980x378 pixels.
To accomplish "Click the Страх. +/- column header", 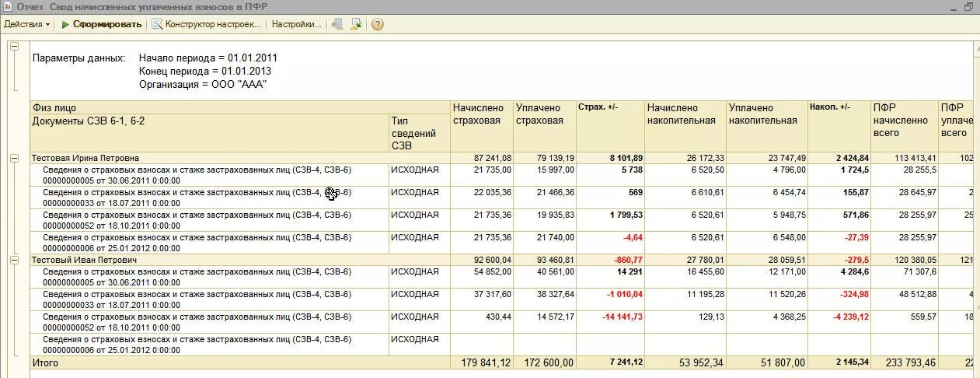I will pyautogui.click(x=610, y=127).
